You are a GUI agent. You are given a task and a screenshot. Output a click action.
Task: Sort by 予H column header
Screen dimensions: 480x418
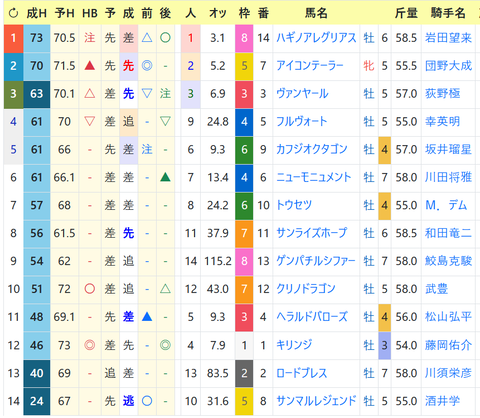[x=64, y=13]
